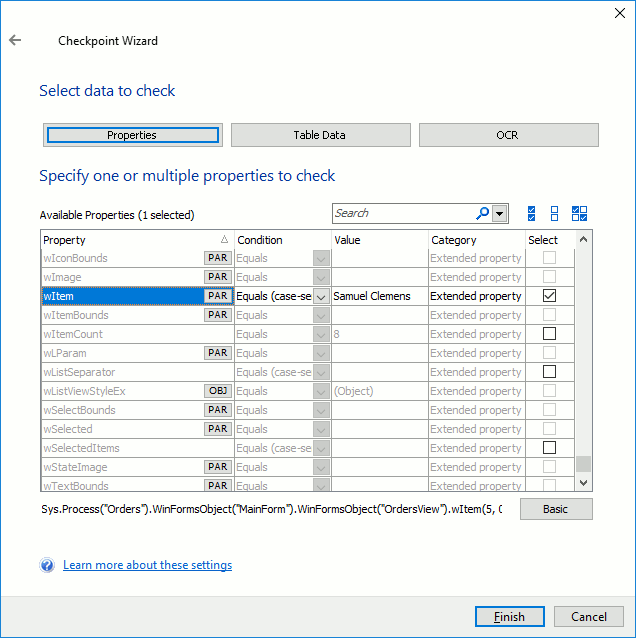This screenshot has height=638, width=636.
Task: Check the wSelectedItems Select checkbox
Action: click(549, 448)
